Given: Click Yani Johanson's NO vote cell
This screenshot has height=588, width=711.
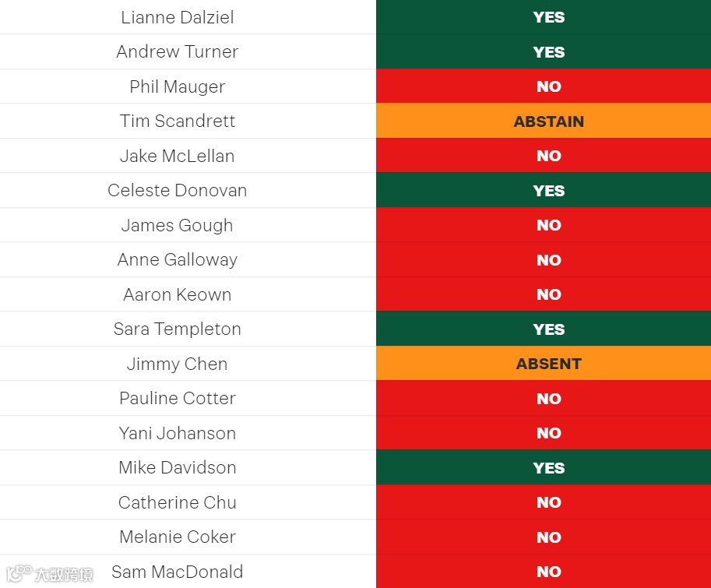Looking at the screenshot, I should (544, 433).
